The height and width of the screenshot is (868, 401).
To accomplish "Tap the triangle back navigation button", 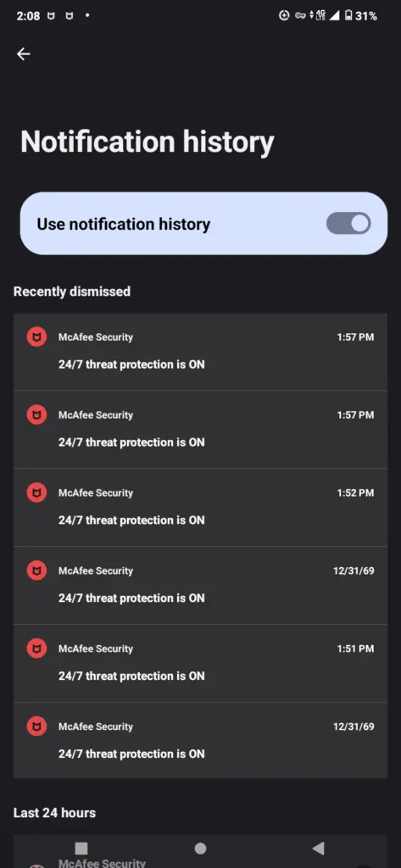I will [x=318, y=848].
